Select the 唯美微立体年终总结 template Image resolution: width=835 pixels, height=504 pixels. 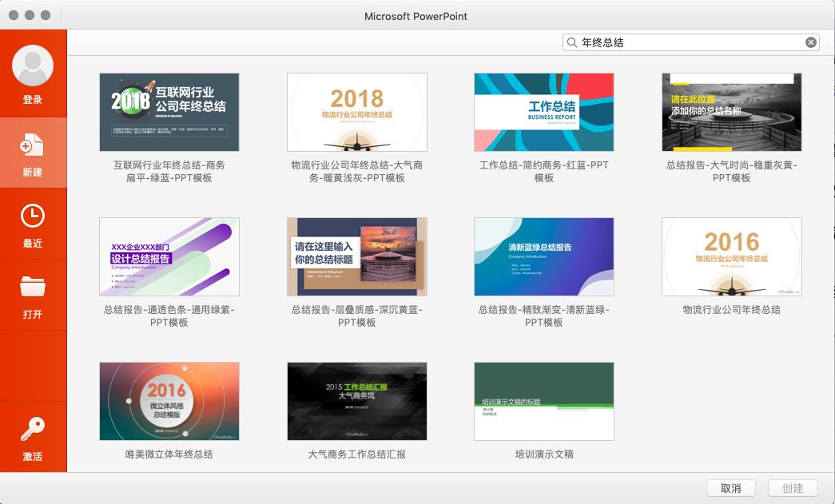coord(169,401)
